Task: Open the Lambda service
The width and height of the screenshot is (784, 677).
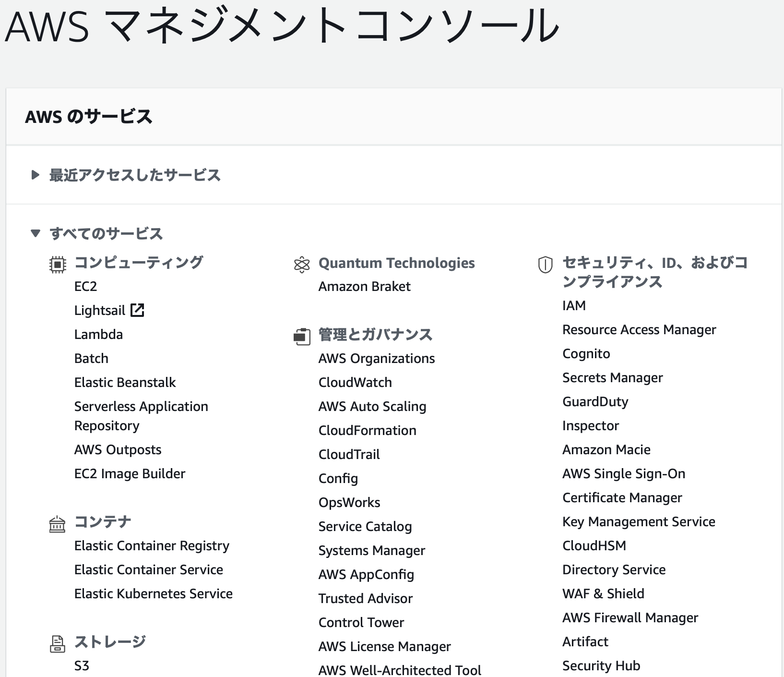Action: (x=98, y=334)
